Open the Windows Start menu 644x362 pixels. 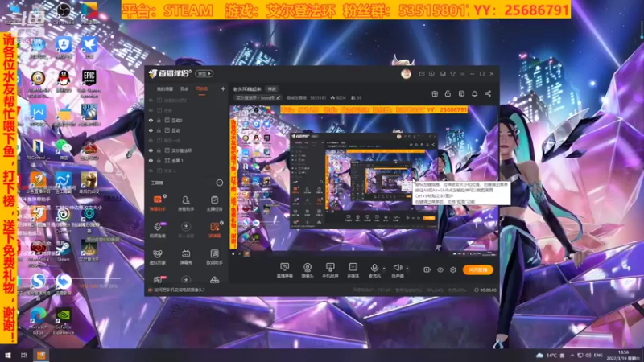pyautogui.click(x=7, y=356)
